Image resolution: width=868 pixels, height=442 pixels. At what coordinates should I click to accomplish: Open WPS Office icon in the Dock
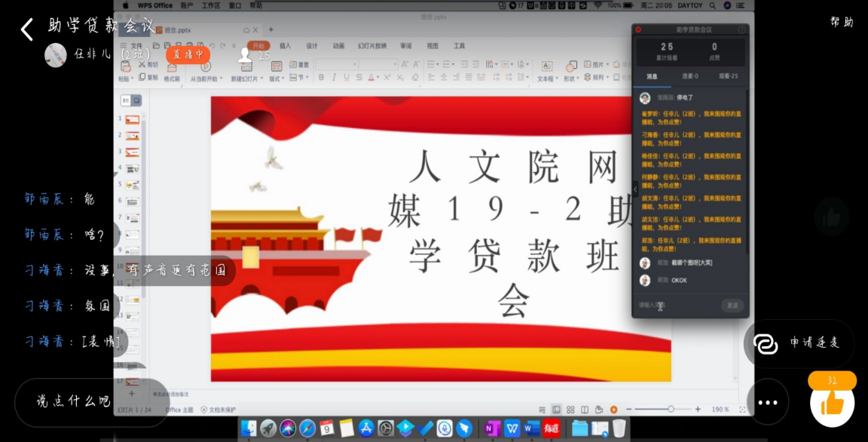(x=512, y=428)
